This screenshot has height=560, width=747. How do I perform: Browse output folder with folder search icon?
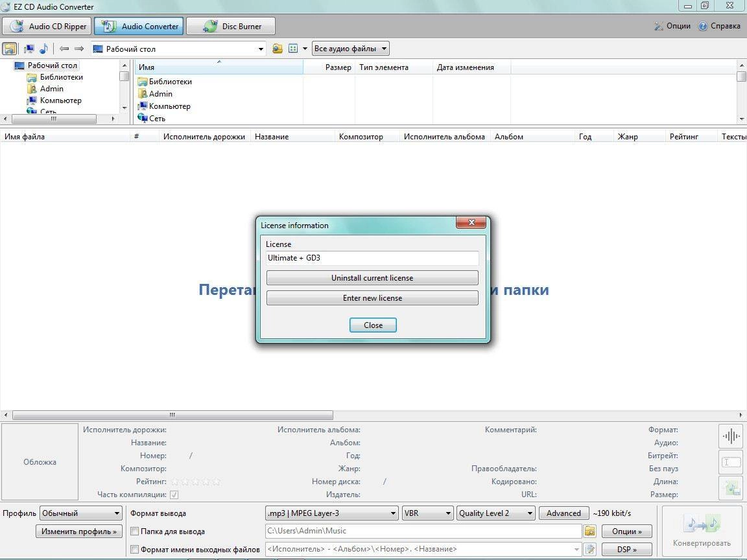coord(590,531)
